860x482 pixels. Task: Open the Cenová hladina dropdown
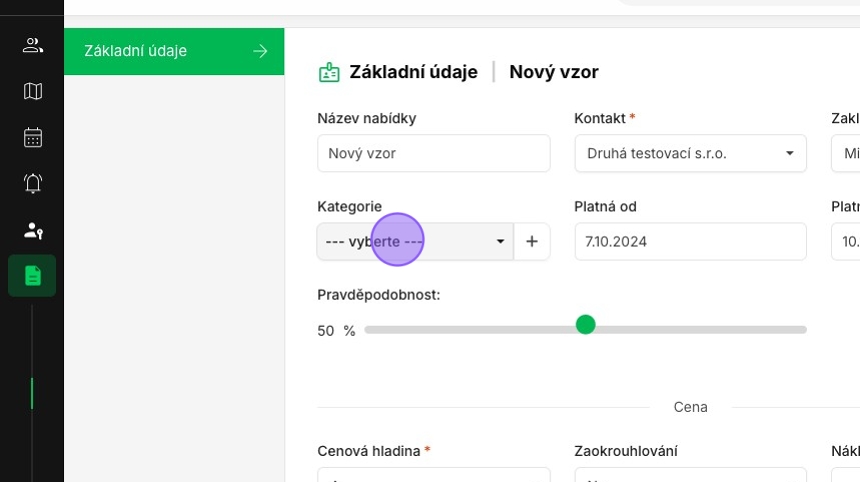coord(433,475)
